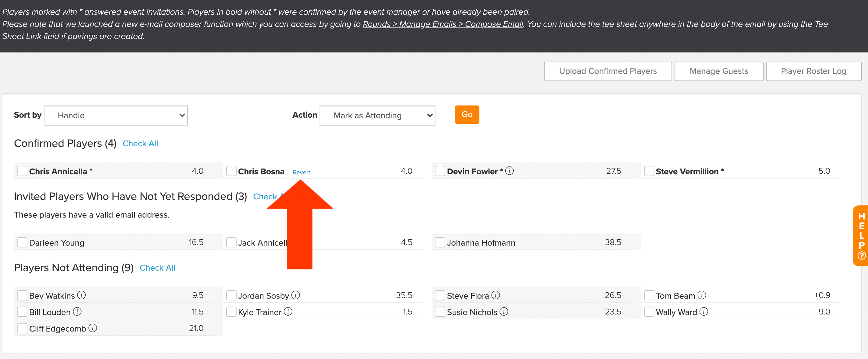This screenshot has height=359, width=868.
Task: Check the Jack Annicella checkbox
Action: (231, 242)
